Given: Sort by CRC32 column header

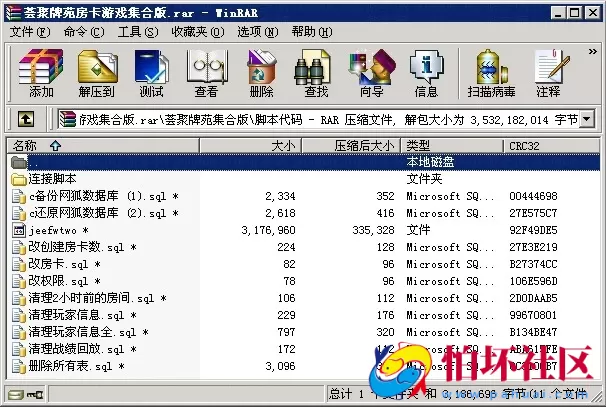Looking at the screenshot, I should [552, 146].
